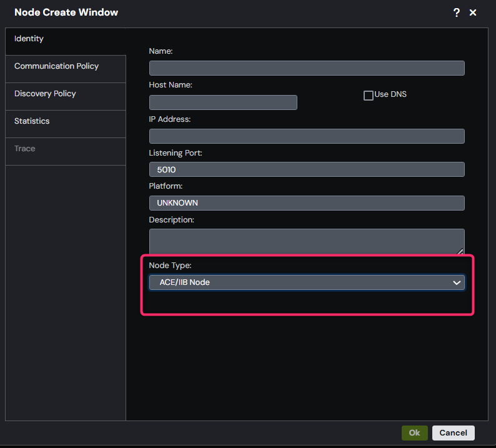The width and height of the screenshot is (496, 448).
Task: Open the Discovery Policy tab
Action: click(x=66, y=96)
